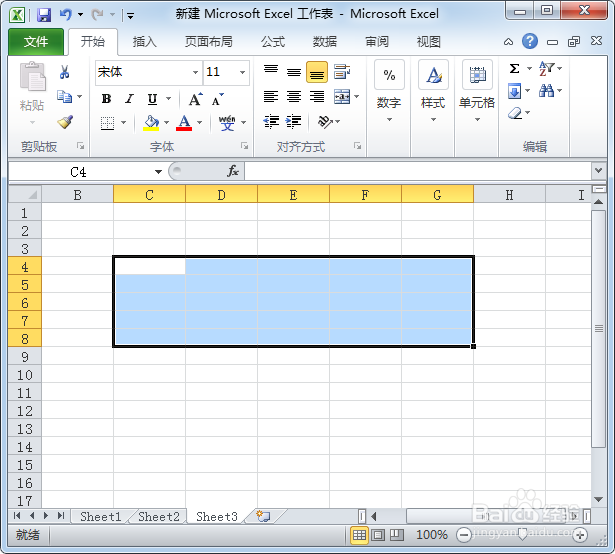The image size is (615, 554).
Task: Click the wén phonetic guide icon
Action: 227,123
